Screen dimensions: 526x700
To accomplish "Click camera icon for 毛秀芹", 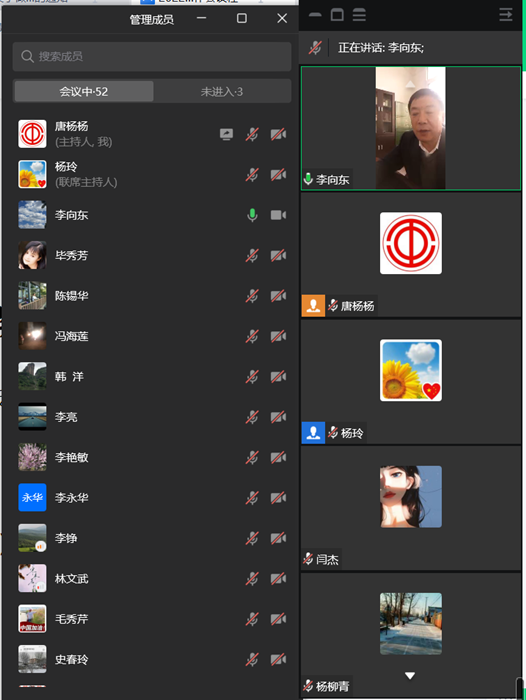I will (278, 619).
